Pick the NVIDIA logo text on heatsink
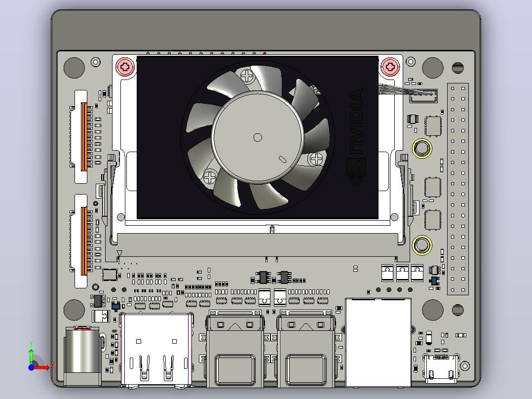The height and width of the screenshot is (399, 532). coord(357,121)
